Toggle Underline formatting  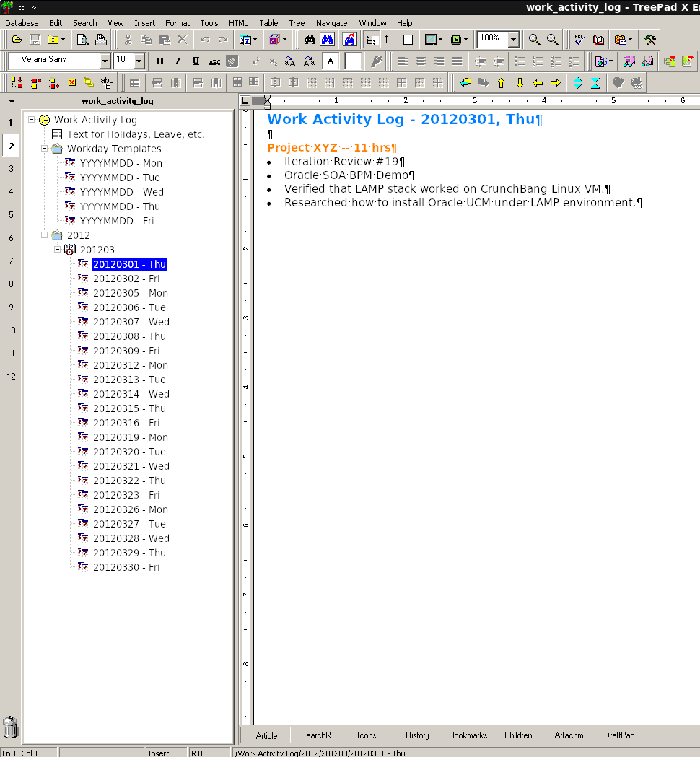click(196, 61)
